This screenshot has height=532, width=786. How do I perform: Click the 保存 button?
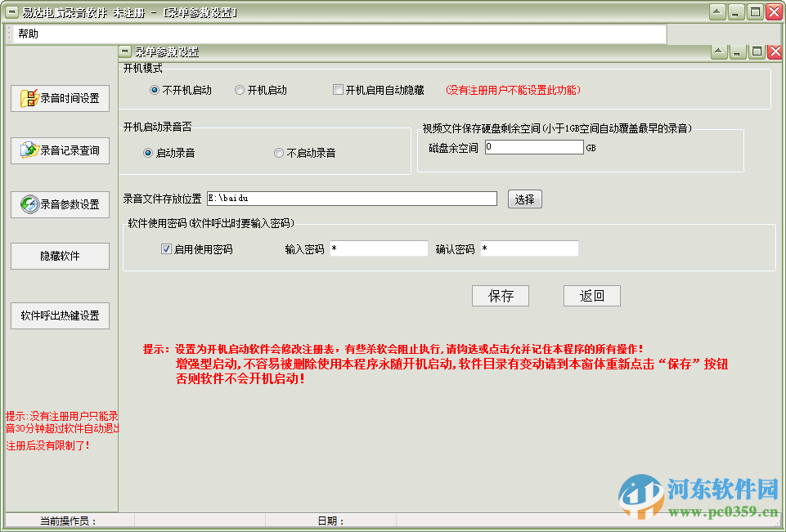pyautogui.click(x=501, y=296)
